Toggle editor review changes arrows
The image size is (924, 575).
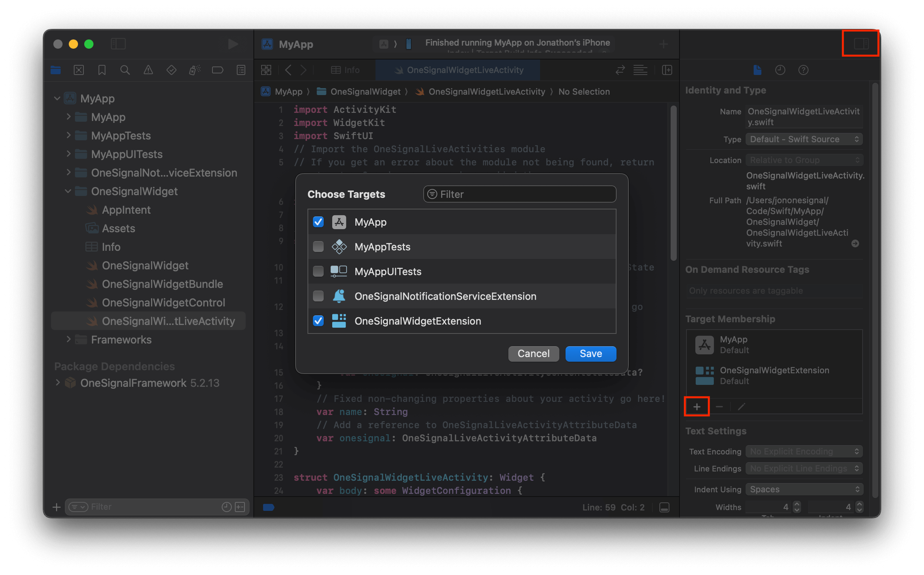click(620, 70)
